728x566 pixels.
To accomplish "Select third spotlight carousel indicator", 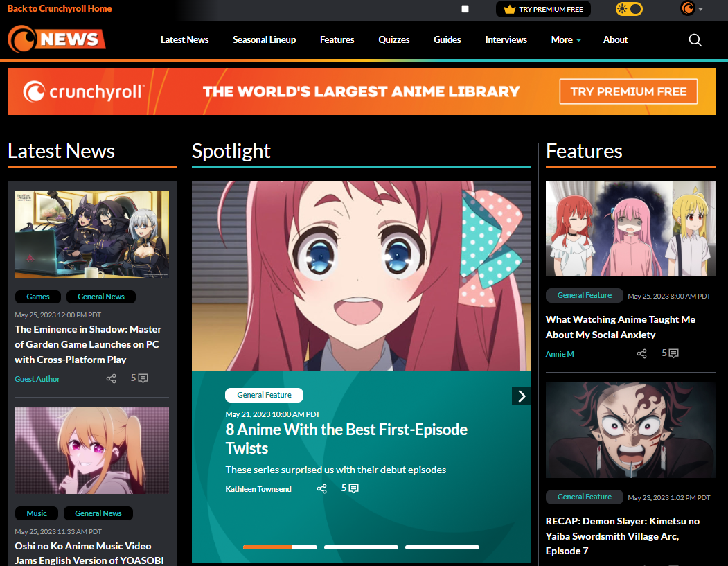I will click(442, 547).
